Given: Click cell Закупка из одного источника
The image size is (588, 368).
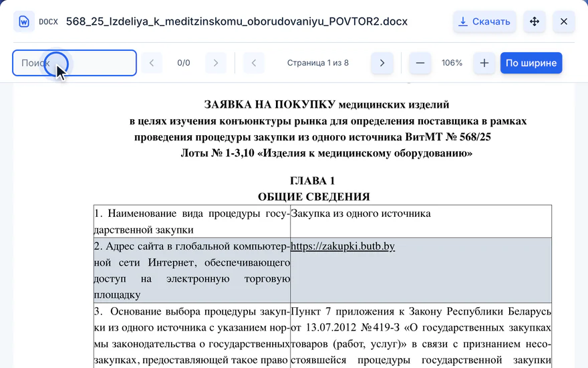Looking at the screenshot, I should [x=421, y=221].
